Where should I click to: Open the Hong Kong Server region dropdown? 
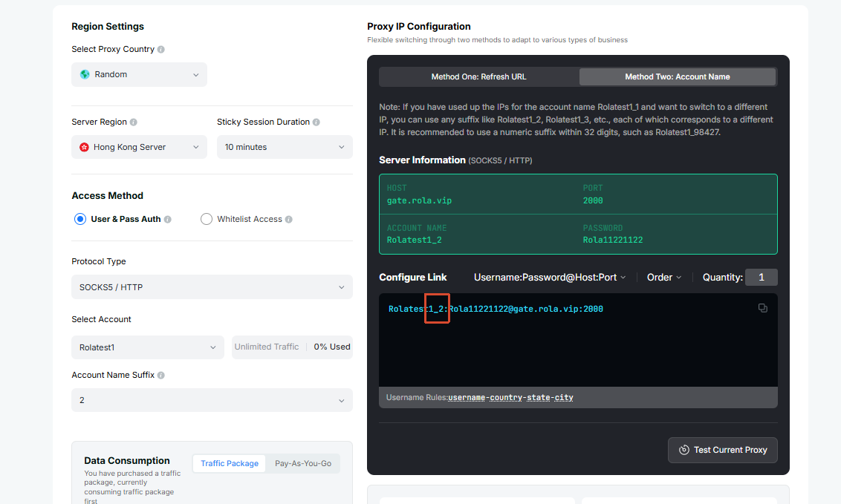coord(139,147)
